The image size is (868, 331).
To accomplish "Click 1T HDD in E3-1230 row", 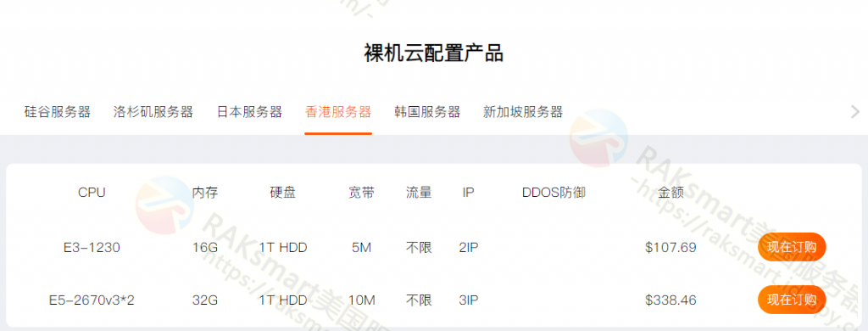I will pos(283,247).
